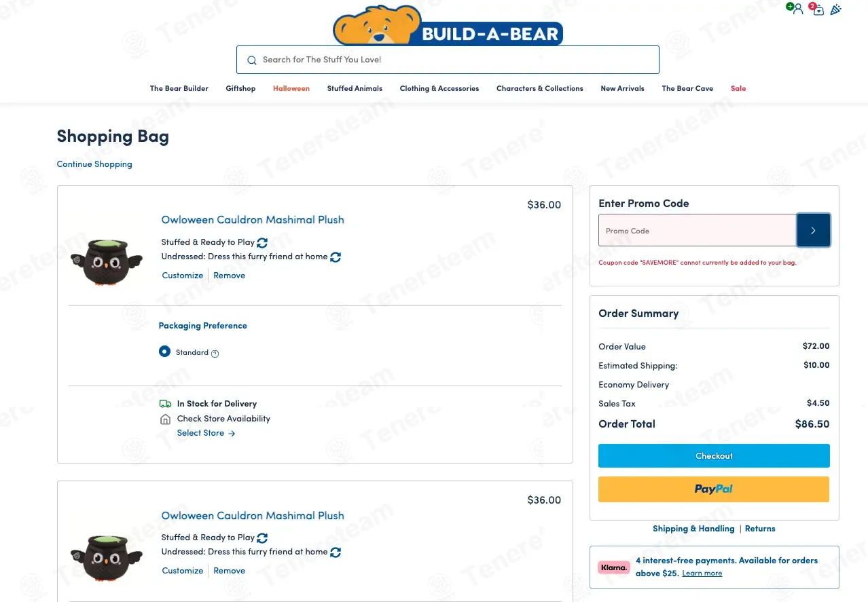Go to homepage via the Build-A-Bear logo

(448, 26)
